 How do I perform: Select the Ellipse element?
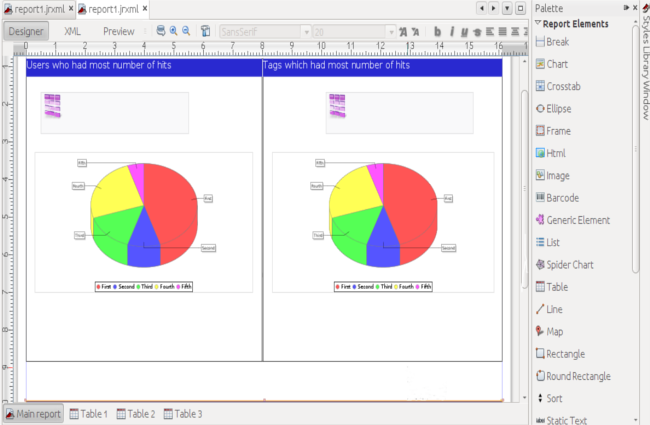tap(560, 108)
